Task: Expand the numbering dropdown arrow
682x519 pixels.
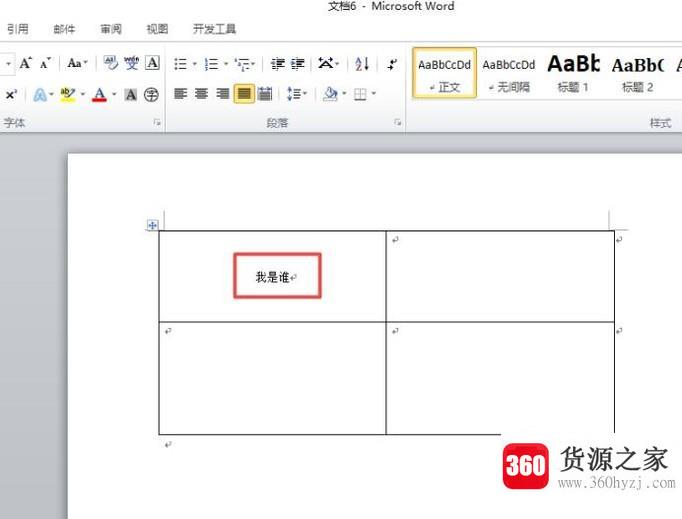Action: tap(226, 64)
